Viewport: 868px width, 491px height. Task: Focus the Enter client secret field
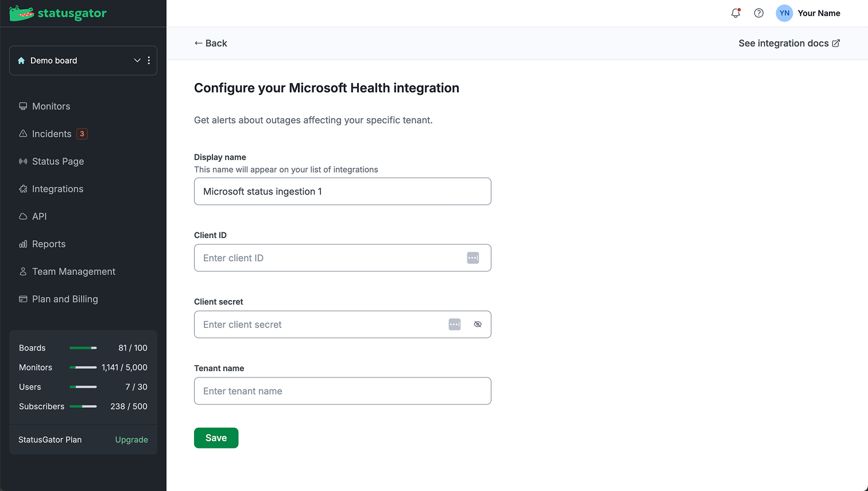point(343,324)
